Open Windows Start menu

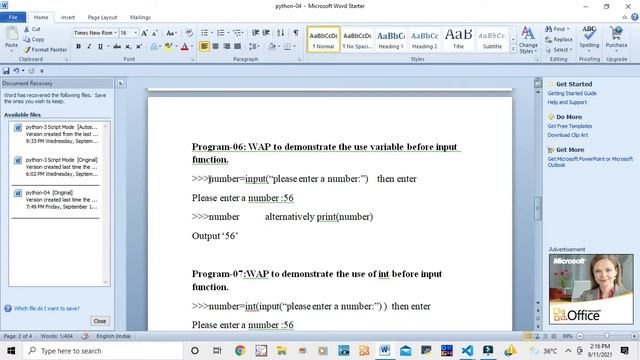click(x=11, y=351)
